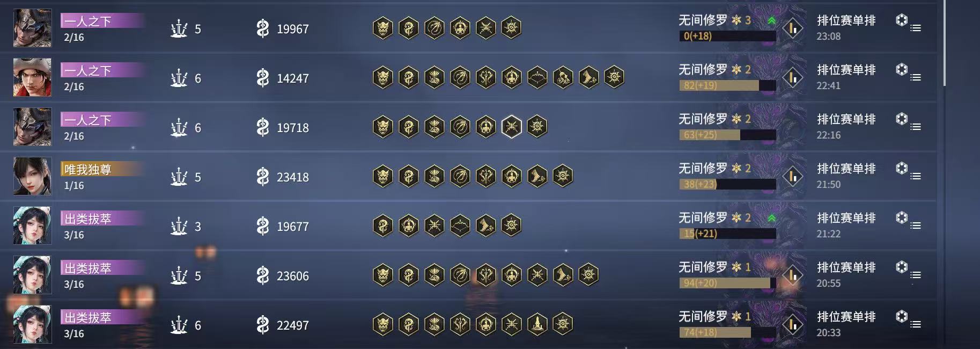980x349 pixels.
Task: Open the red-hat character avatar in the 22:41 match
Action: click(x=32, y=77)
